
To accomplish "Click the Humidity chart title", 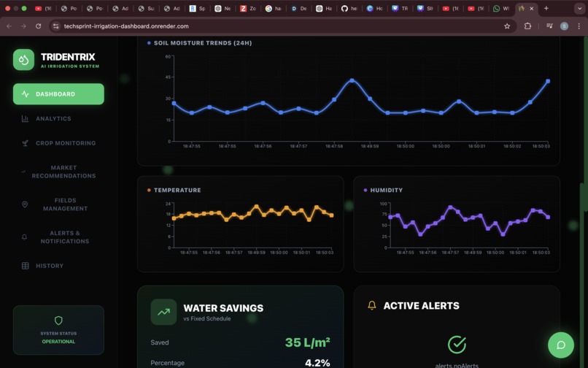I will pos(386,190).
